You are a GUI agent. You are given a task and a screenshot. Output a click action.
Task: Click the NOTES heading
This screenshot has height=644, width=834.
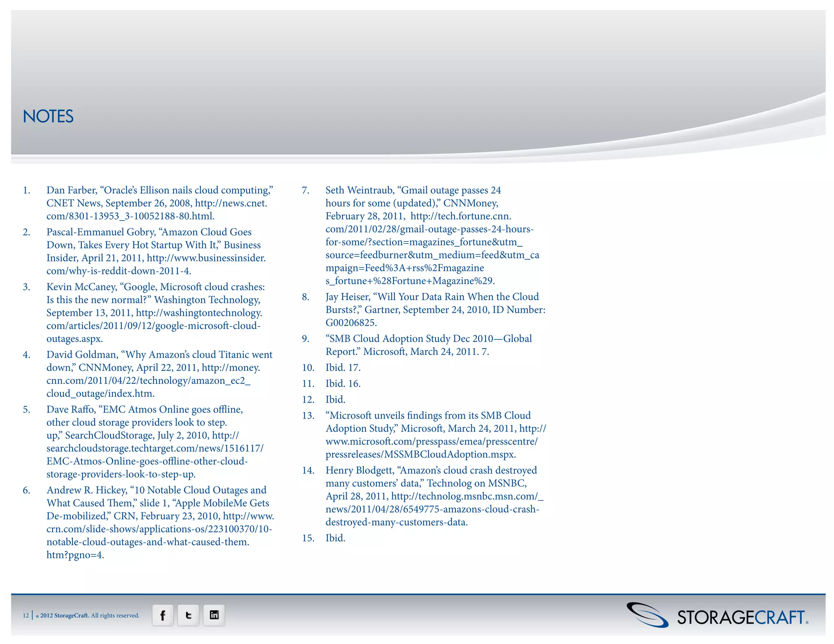pos(48,116)
